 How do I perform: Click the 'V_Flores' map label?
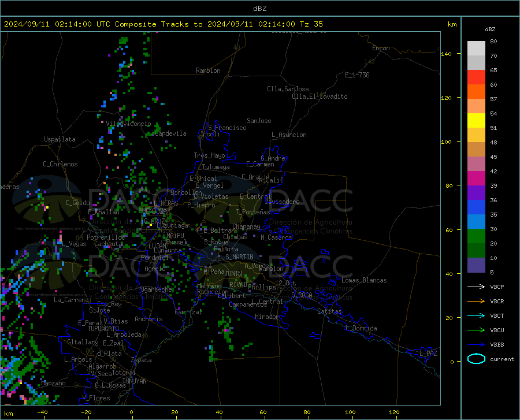tap(96, 398)
